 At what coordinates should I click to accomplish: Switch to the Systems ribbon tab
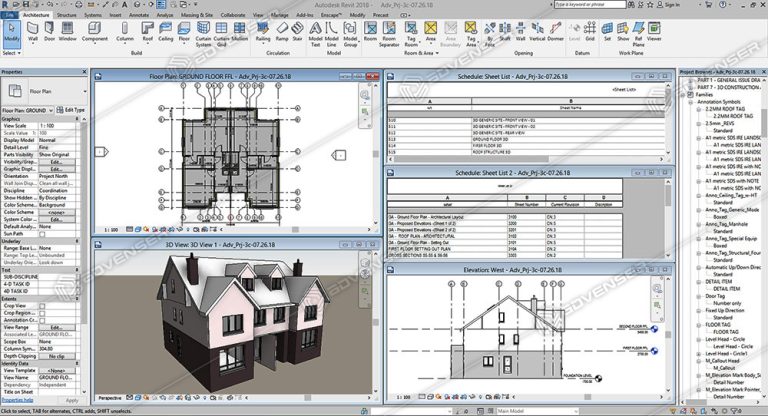93,15
